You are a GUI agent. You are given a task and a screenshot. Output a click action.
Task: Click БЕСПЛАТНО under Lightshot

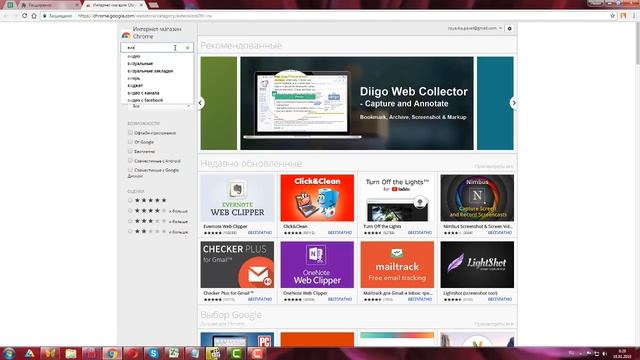point(500,299)
